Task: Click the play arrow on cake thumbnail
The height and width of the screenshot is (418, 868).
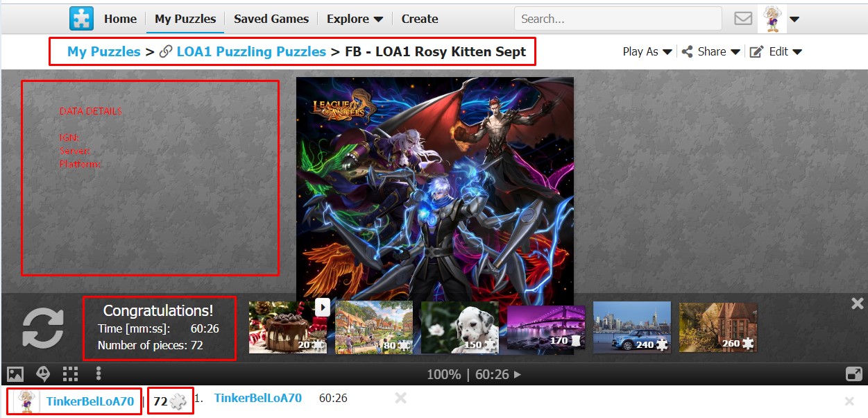Action: tap(322, 307)
